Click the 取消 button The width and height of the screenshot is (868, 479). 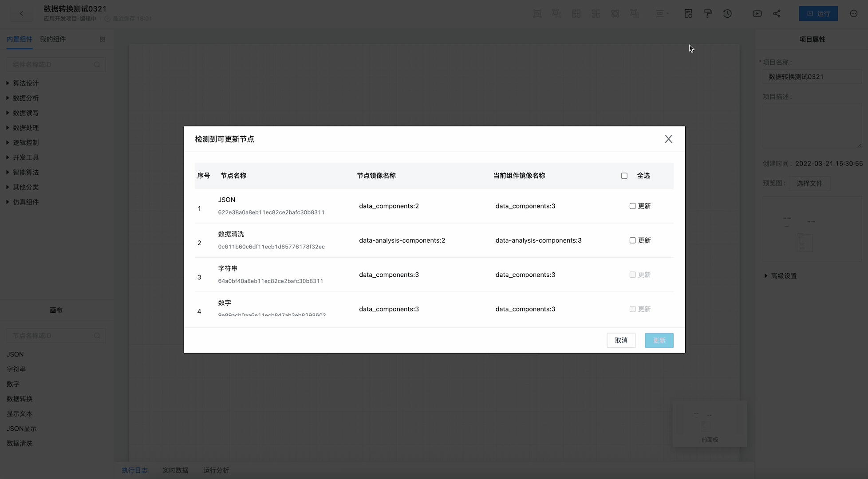click(621, 340)
